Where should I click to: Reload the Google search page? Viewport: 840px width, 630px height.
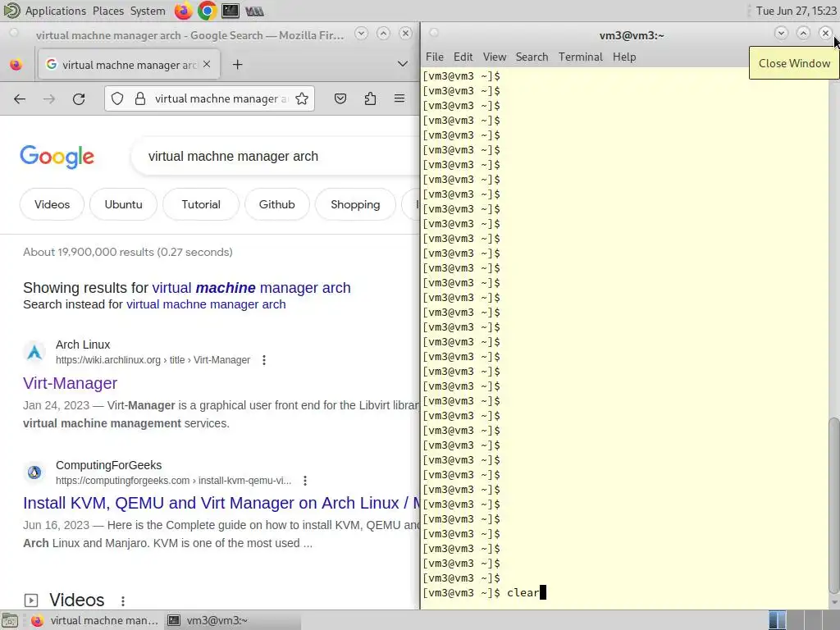pos(79,98)
